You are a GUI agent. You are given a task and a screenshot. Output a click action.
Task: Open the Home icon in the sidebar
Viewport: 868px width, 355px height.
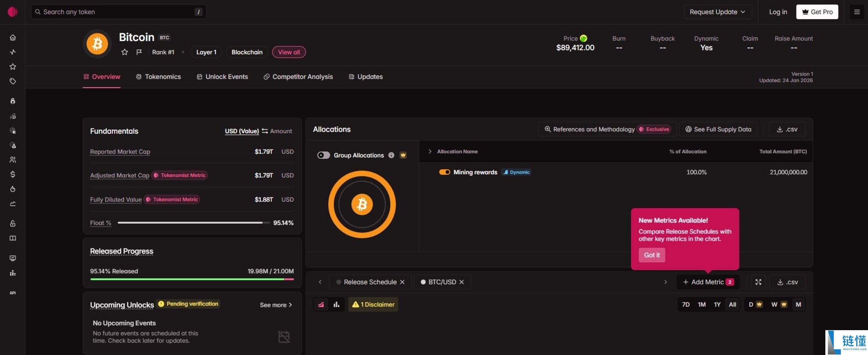(13, 38)
